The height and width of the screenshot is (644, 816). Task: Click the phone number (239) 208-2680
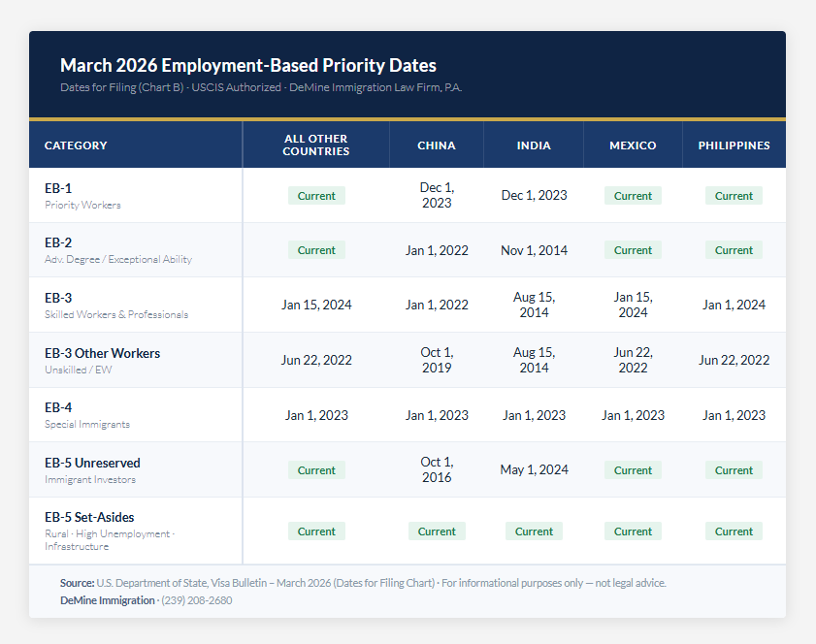(198, 600)
